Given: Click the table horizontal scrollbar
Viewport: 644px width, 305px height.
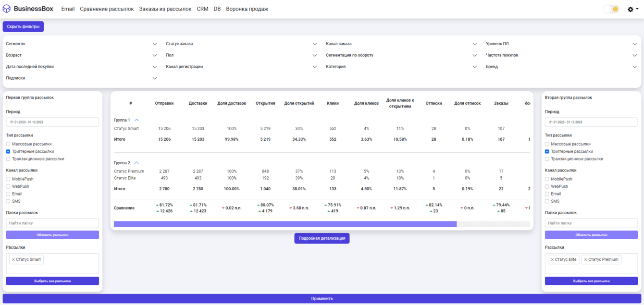Looking at the screenshot, I should (285, 224).
